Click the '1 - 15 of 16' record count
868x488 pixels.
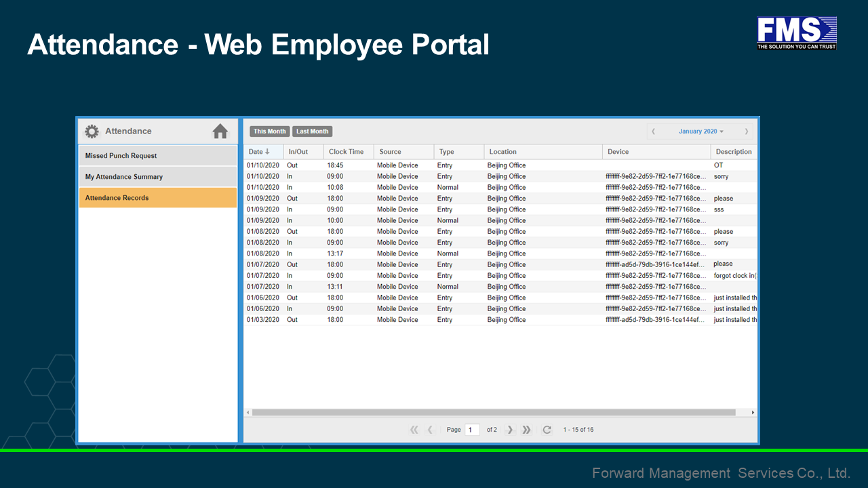point(578,430)
